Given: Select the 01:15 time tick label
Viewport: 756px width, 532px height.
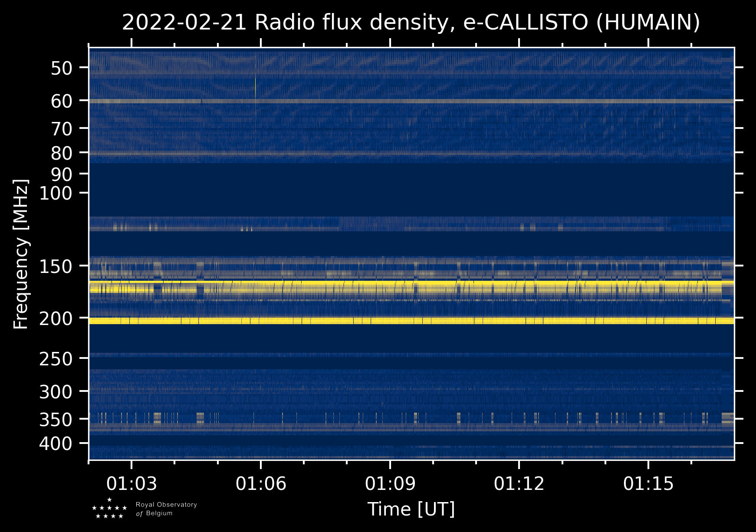Looking at the screenshot, I should pyautogui.click(x=648, y=483).
